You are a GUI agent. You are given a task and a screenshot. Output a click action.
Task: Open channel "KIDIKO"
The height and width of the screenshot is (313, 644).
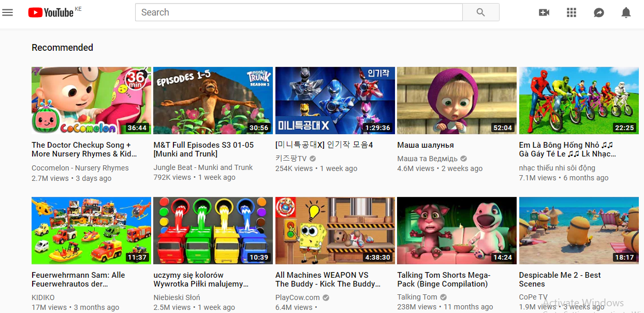43,297
